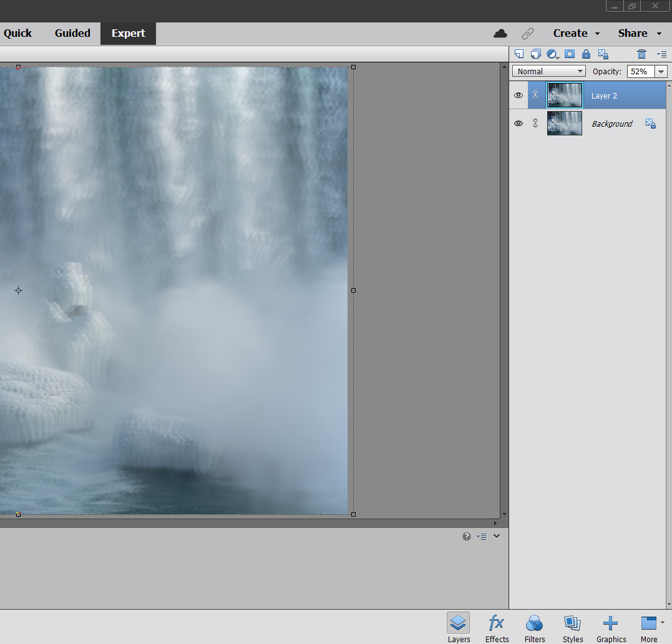
Task: Link Layer 2 to another layer
Action: 535,95
